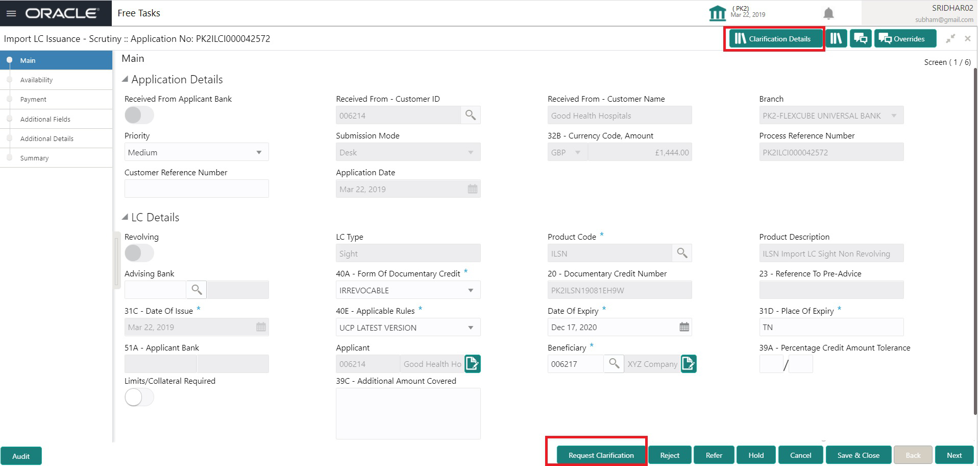The width and height of the screenshot is (980, 466).
Task: Open the GBP currency code dropdown
Action: [x=567, y=152]
